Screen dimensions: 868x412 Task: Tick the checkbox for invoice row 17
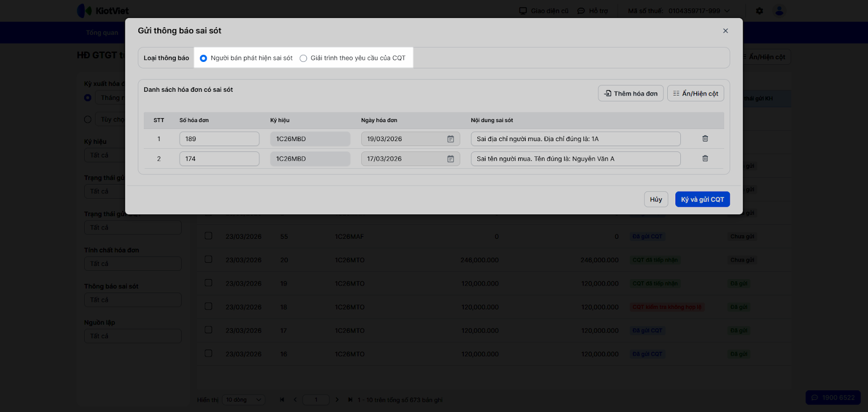[208, 330]
